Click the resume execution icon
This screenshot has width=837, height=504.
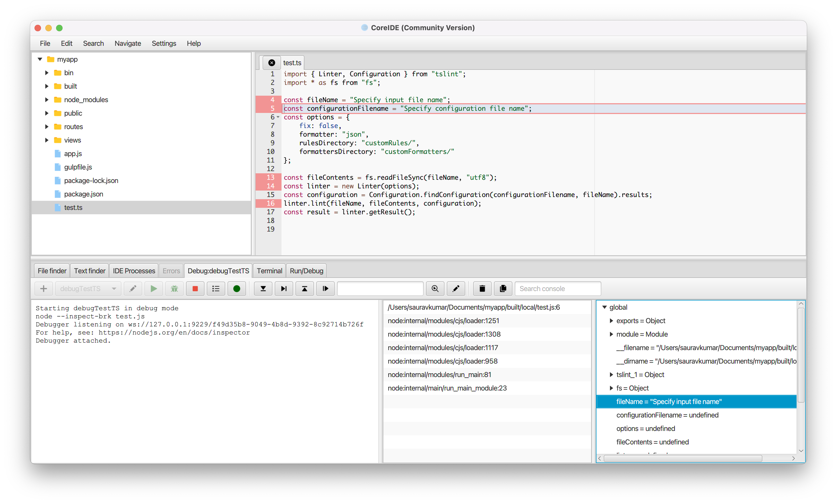(325, 289)
